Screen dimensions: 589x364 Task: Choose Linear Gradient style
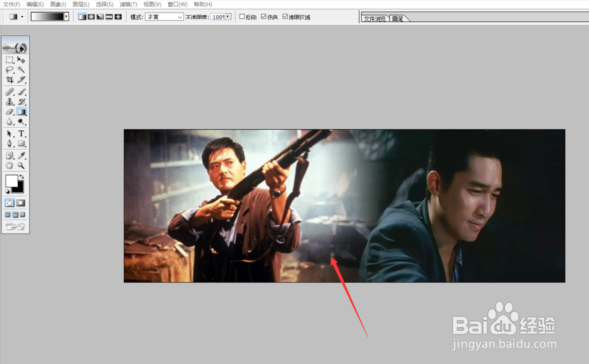coord(82,17)
